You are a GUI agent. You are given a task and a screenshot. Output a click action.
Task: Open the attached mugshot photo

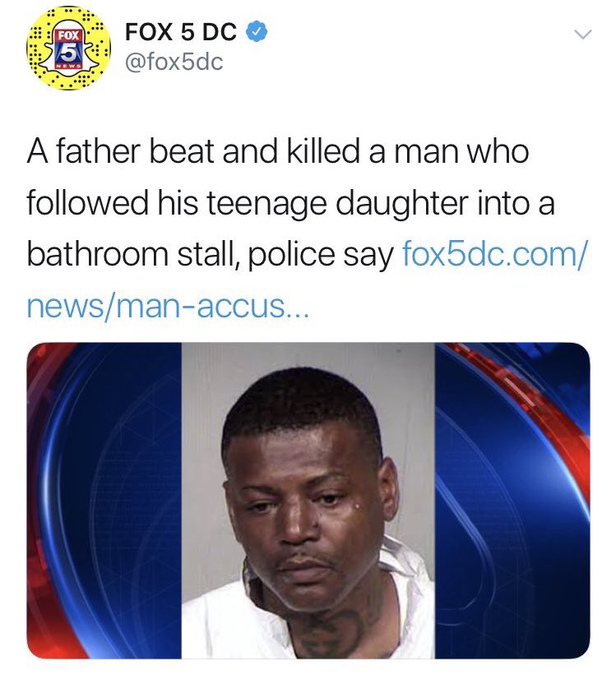308,501
